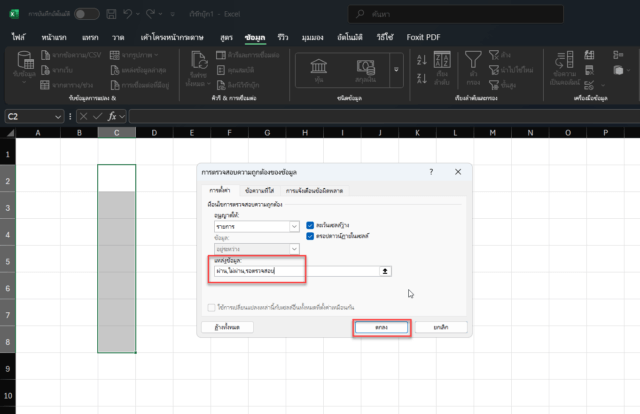Sort ascending with A to Z icon

(422, 60)
